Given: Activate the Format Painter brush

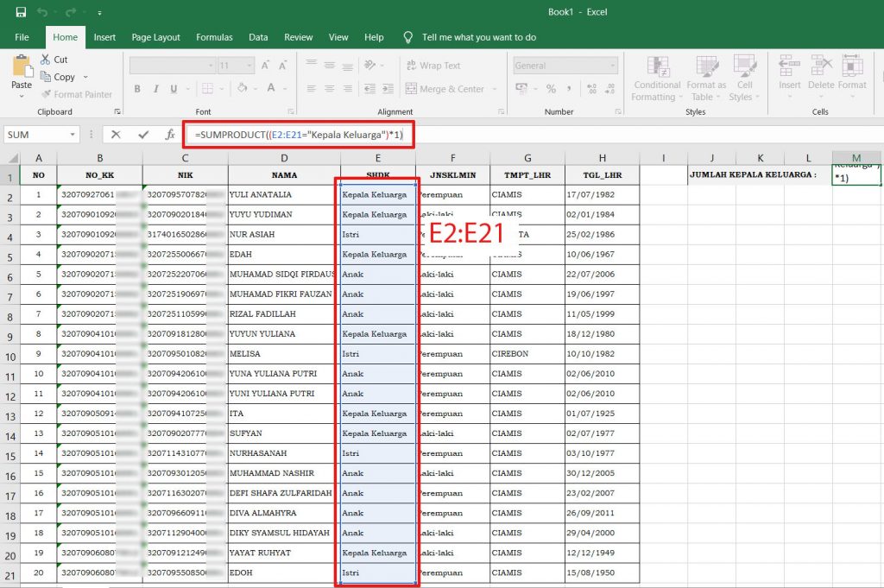Looking at the screenshot, I should [x=77, y=94].
